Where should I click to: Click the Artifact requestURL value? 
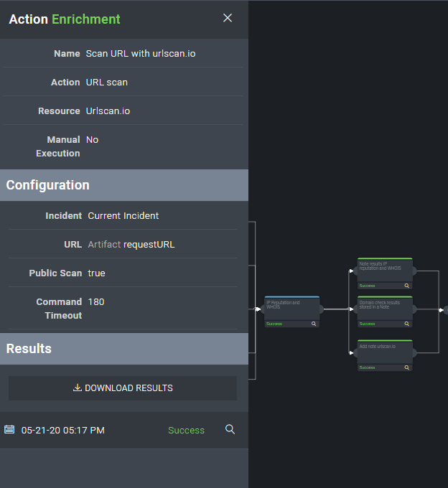point(131,245)
